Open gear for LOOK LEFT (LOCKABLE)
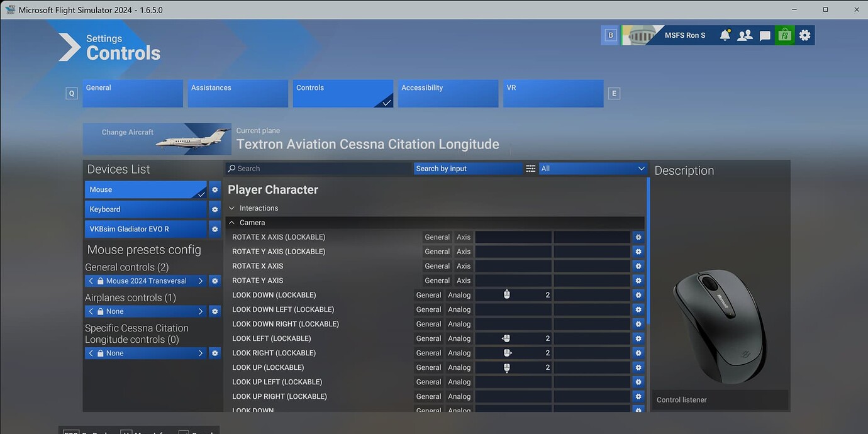This screenshot has width=868, height=434. point(638,338)
